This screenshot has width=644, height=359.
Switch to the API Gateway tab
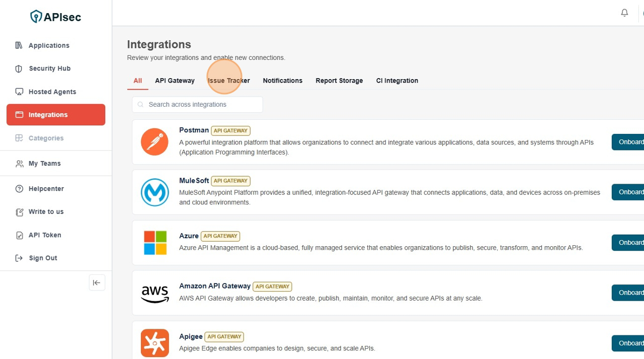175,81
